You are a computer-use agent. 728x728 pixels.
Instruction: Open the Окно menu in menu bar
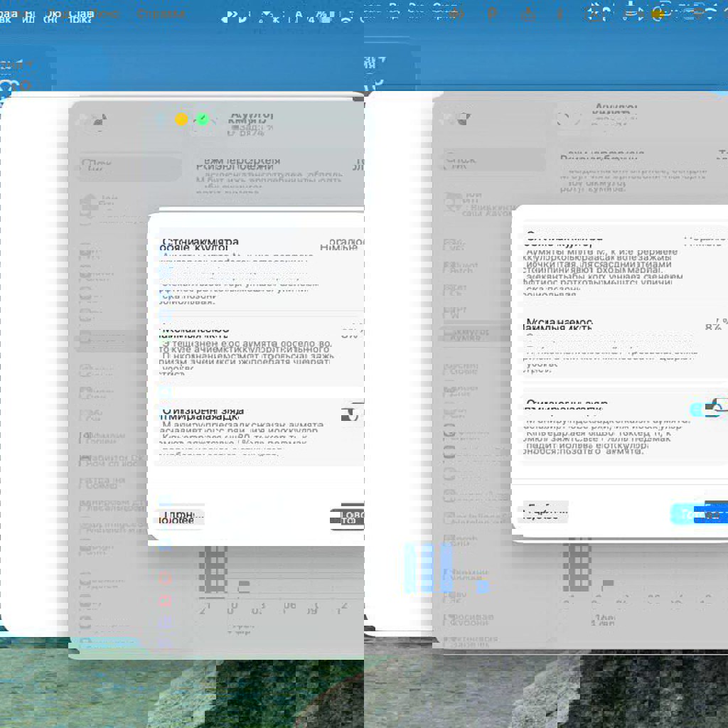point(105,14)
